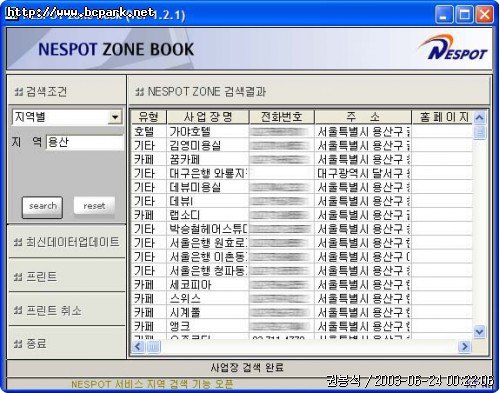Select the 박승철헤어스튜디오 row
Screen dimensions: 500x393
coord(302,229)
